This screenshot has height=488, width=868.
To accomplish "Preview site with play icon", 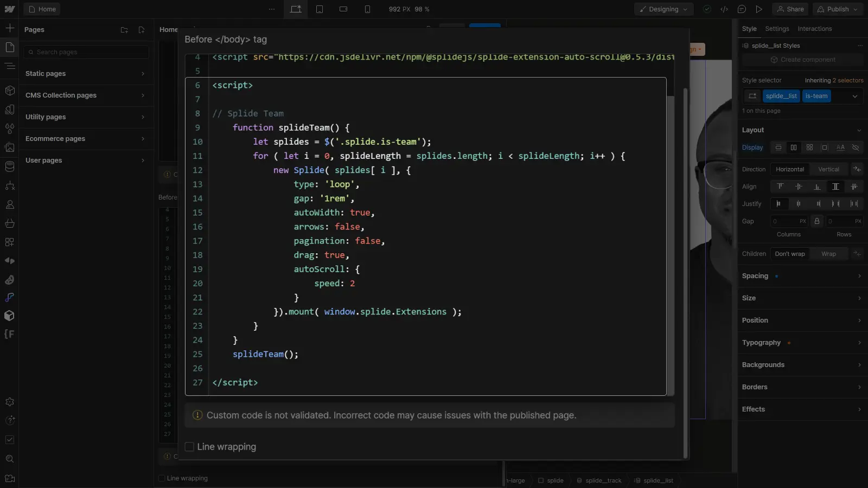I will tap(759, 9).
